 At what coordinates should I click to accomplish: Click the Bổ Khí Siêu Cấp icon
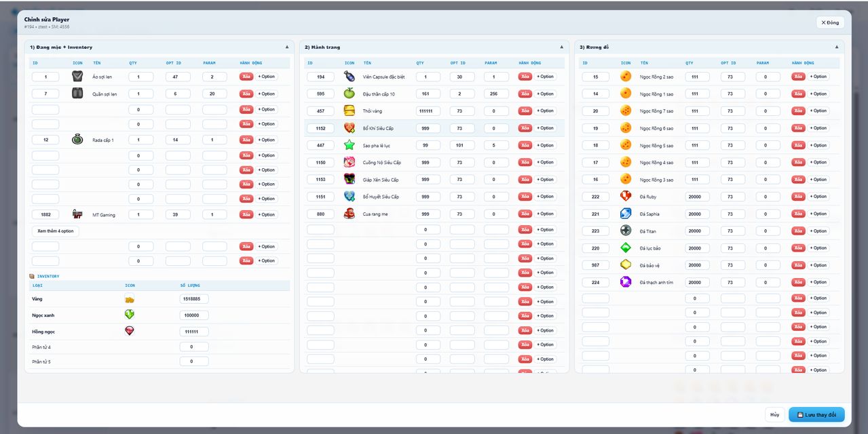[x=350, y=128]
